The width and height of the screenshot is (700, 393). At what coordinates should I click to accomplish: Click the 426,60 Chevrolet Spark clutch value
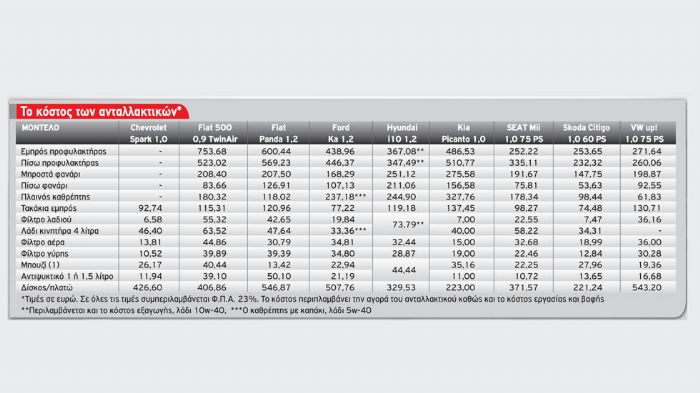coord(147,288)
